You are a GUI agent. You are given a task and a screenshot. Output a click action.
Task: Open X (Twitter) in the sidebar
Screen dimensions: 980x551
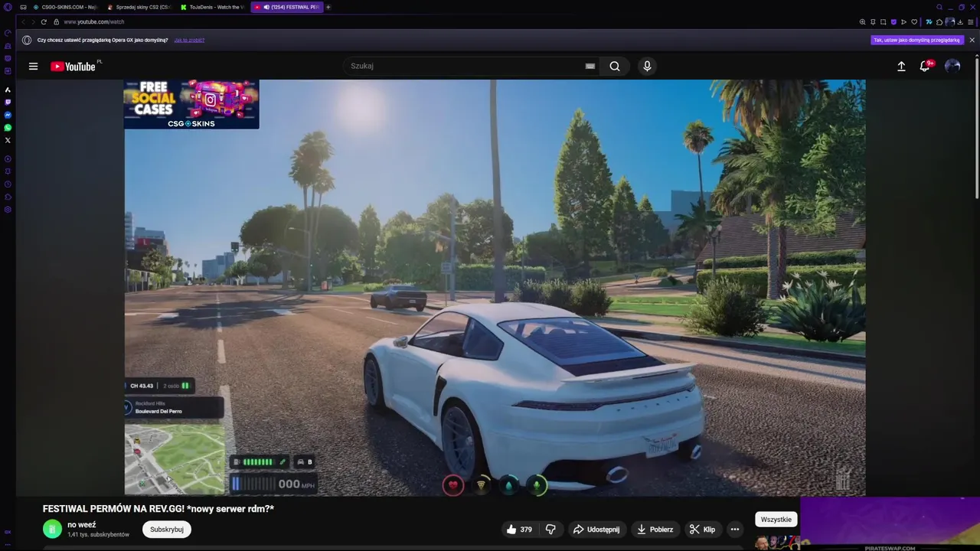8,140
